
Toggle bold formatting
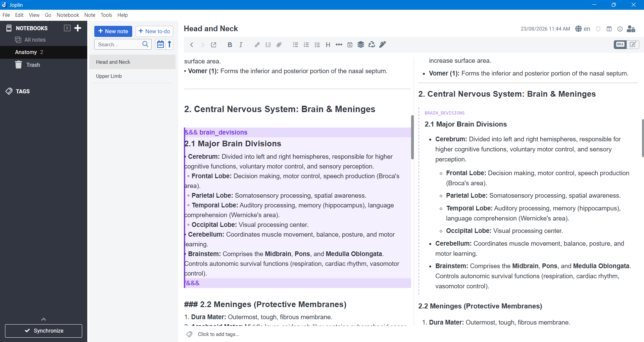point(230,45)
